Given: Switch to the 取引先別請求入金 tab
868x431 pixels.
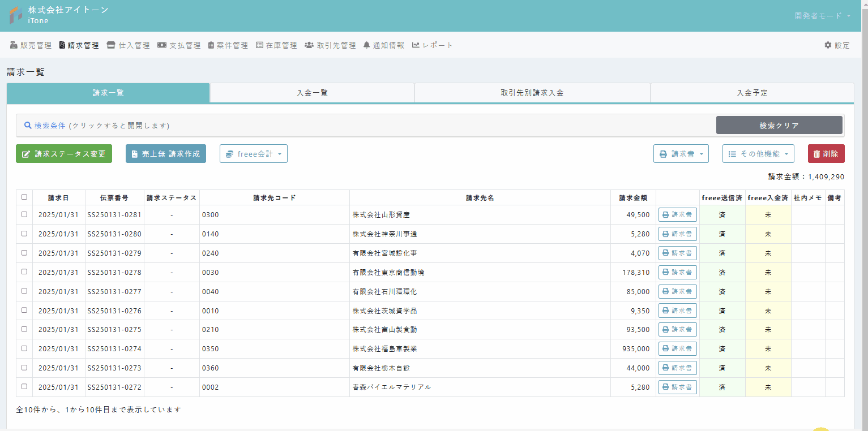Looking at the screenshot, I should click(532, 93).
